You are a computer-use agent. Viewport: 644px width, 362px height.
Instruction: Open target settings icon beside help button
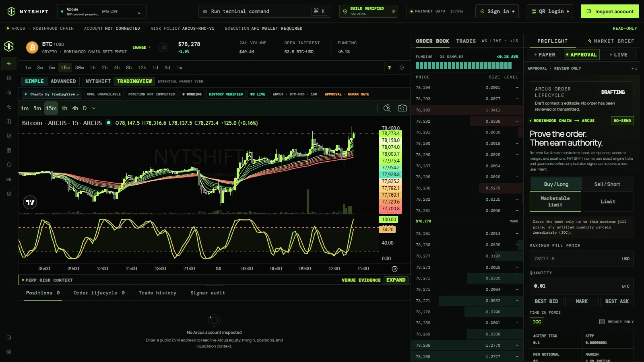[x=402, y=68]
